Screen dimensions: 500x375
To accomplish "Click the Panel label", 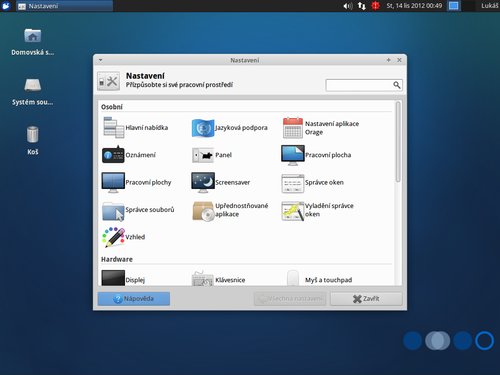I will 223,155.
